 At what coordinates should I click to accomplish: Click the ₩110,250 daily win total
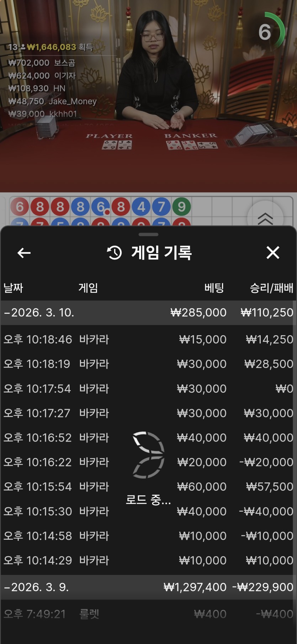click(267, 312)
